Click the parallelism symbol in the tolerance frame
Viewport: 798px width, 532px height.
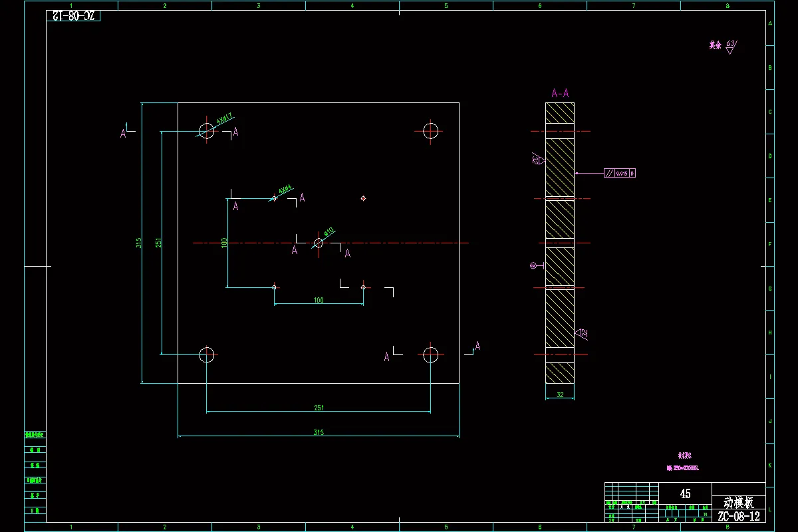[x=609, y=173]
